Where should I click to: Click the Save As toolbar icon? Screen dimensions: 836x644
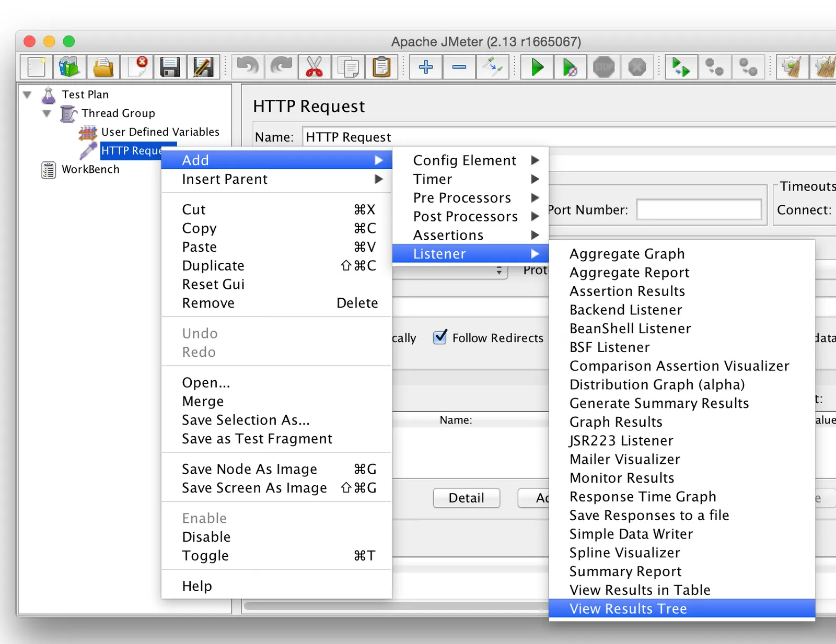203,67
